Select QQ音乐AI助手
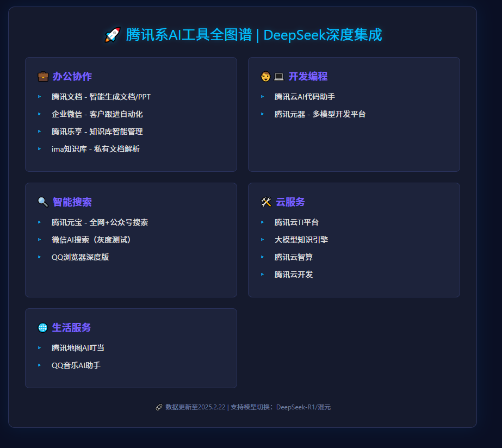502x448 pixels. coord(76,365)
